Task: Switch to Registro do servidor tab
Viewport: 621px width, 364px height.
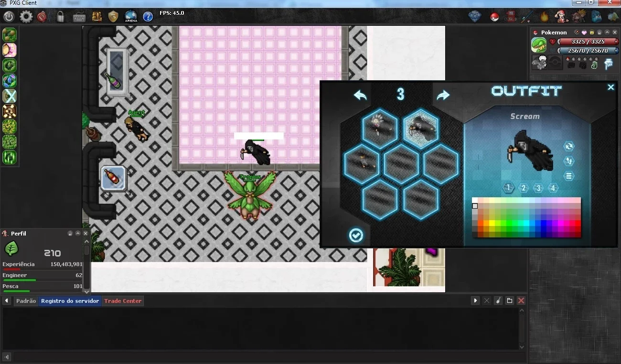Action: [70, 301]
